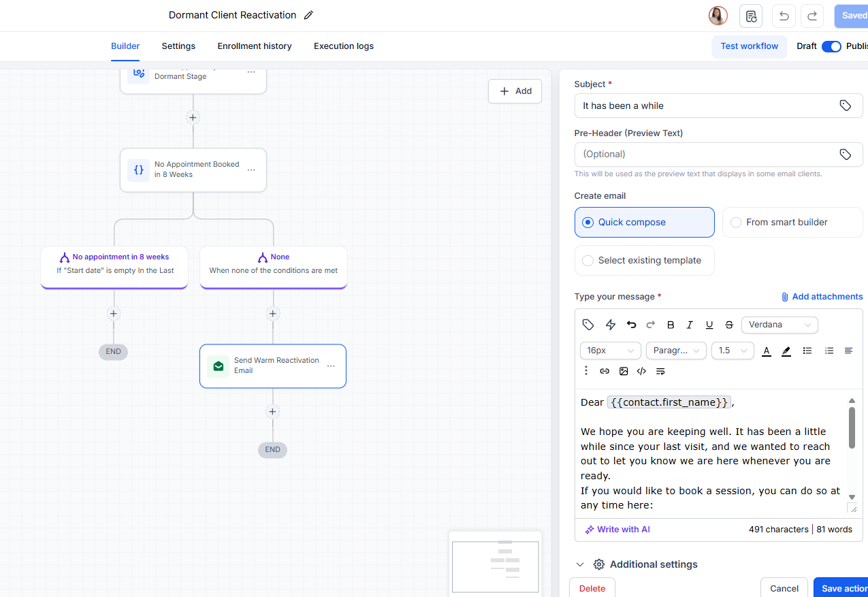Insert a merge tag in the editor toolbar
Viewport: 868px width, 597px height.
click(588, 325)
